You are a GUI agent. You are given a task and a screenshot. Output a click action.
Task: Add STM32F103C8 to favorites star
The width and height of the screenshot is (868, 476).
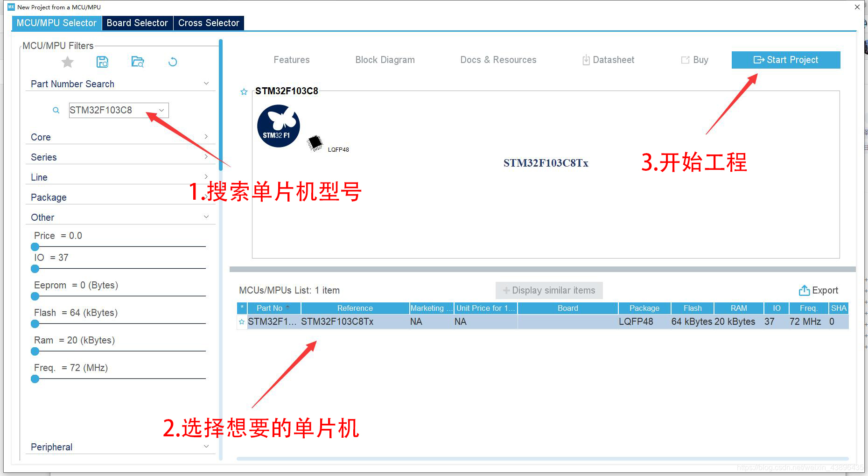point(244,91)
